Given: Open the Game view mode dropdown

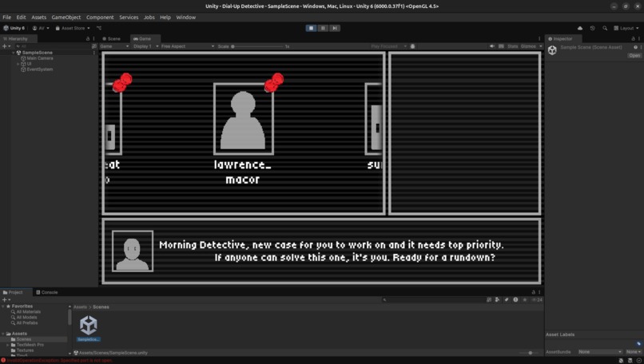Looking at the screenshot, I should pos(114,46).
